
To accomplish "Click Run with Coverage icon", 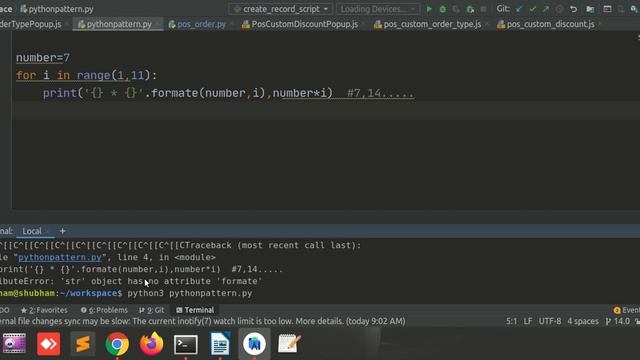I will (456, 9).
